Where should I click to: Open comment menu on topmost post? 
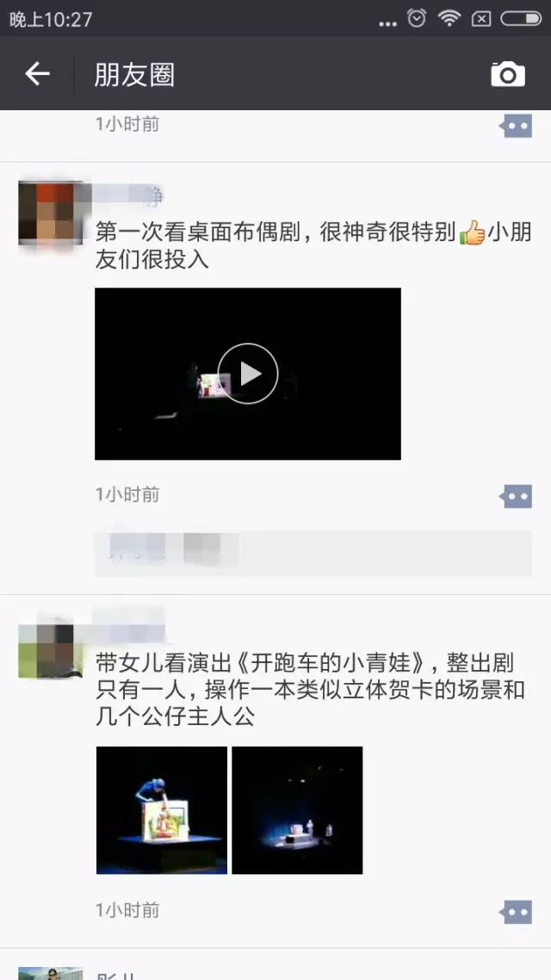pos(516,126)
